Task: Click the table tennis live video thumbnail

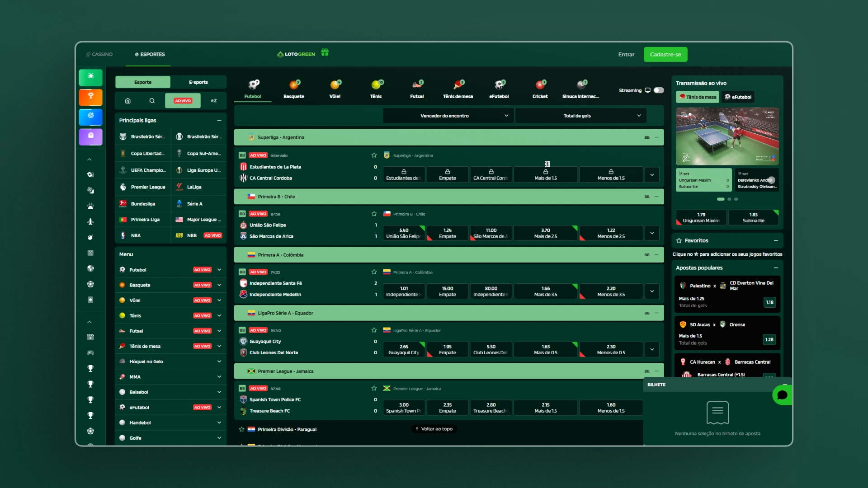Action: 727,136
